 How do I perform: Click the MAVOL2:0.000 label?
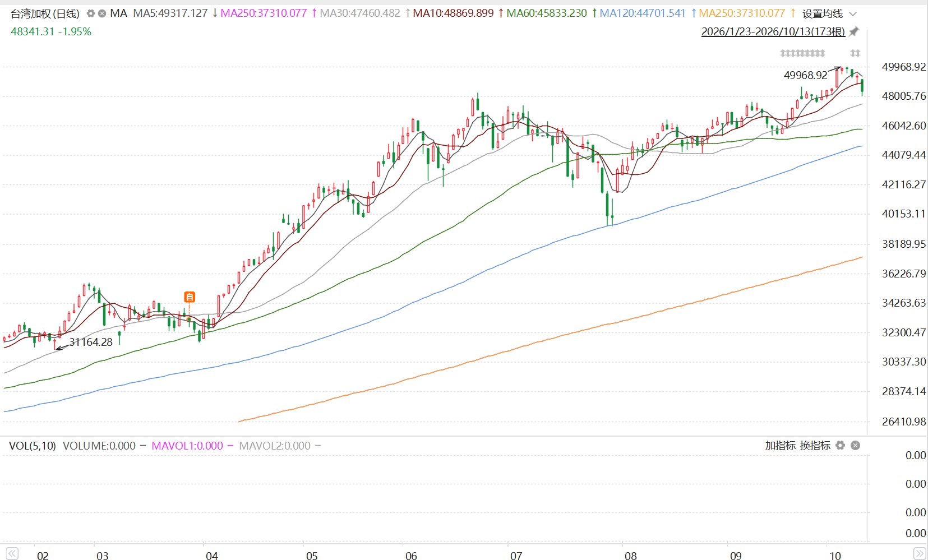pyautogui.click(x=275, y=446)
